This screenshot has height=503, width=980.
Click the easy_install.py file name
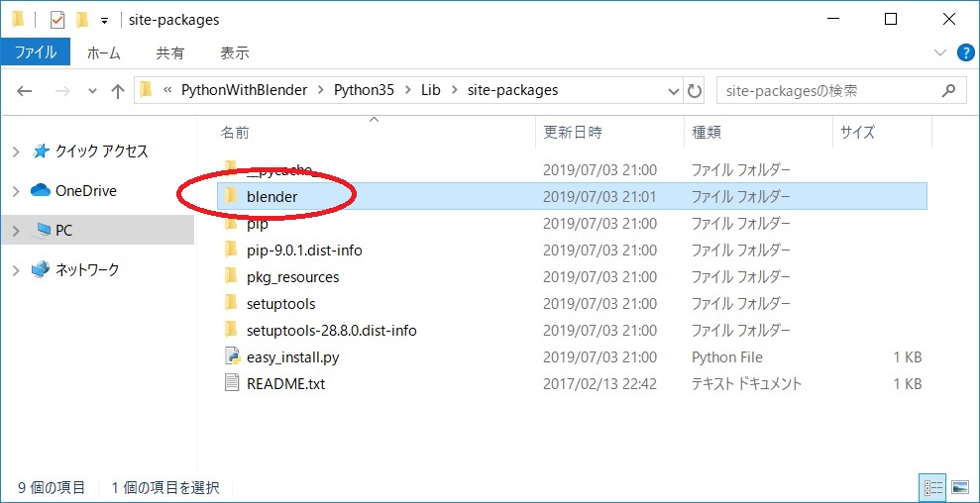point(292,357)
